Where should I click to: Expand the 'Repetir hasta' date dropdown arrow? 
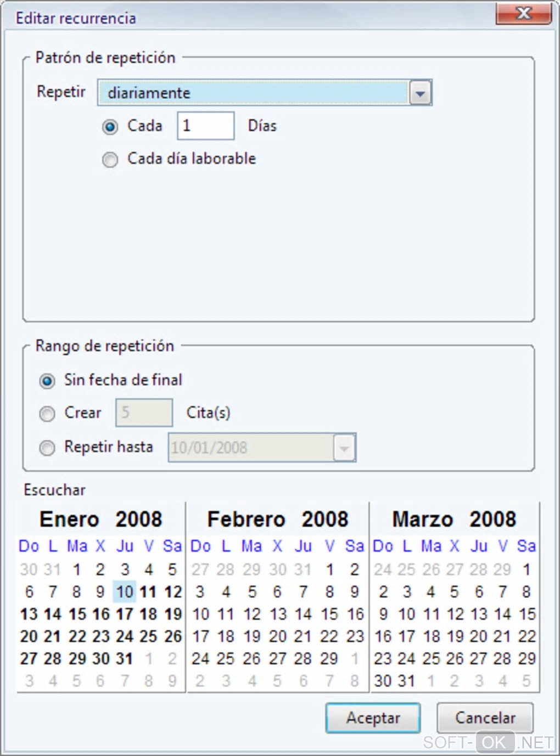tap(344, 448)
